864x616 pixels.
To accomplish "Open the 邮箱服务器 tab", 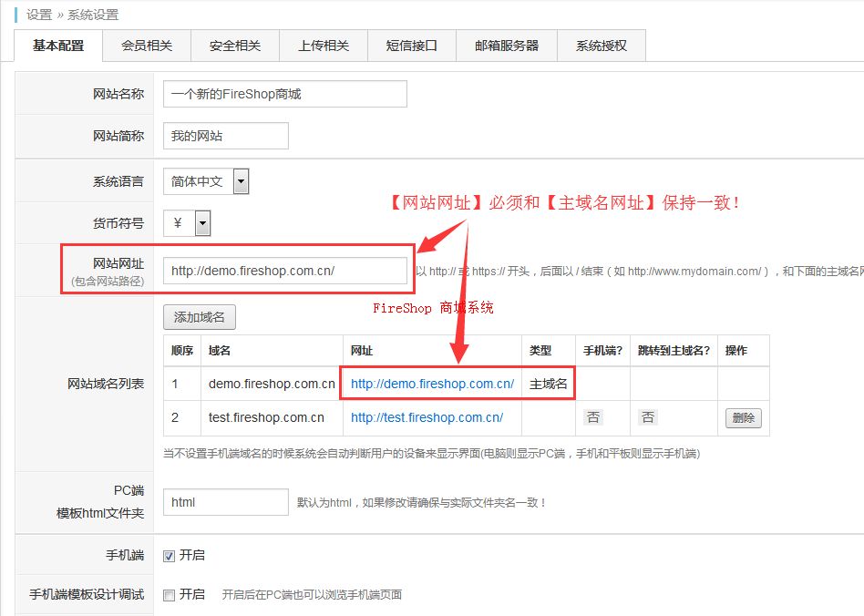I will (507, 46).
